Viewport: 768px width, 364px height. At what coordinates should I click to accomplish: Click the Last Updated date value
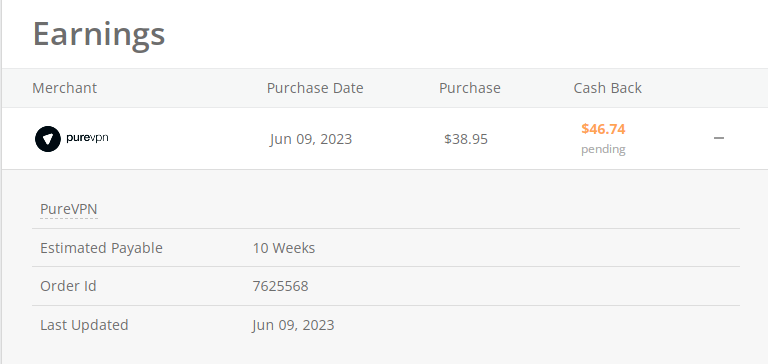click(x=293, y=325)
